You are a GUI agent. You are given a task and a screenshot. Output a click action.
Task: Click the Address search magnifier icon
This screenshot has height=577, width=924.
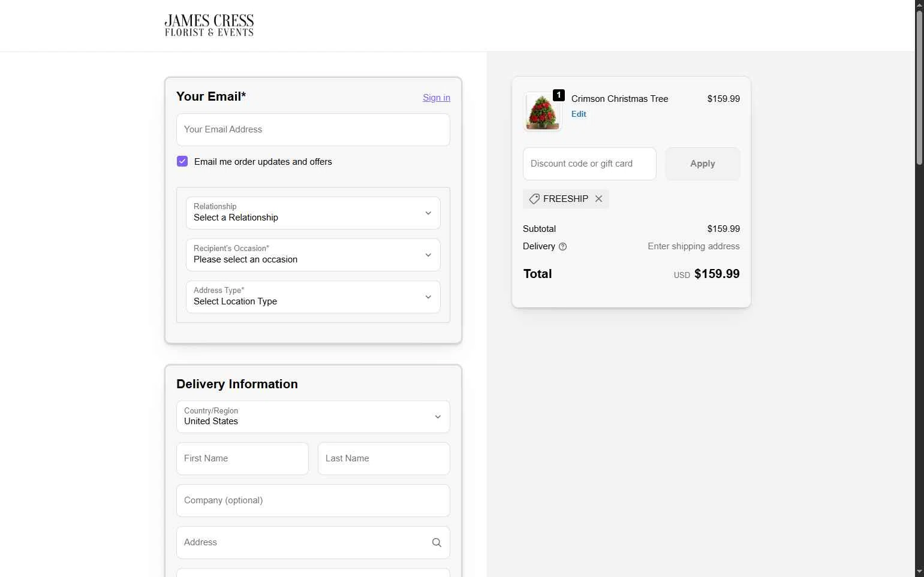[437, 542]
